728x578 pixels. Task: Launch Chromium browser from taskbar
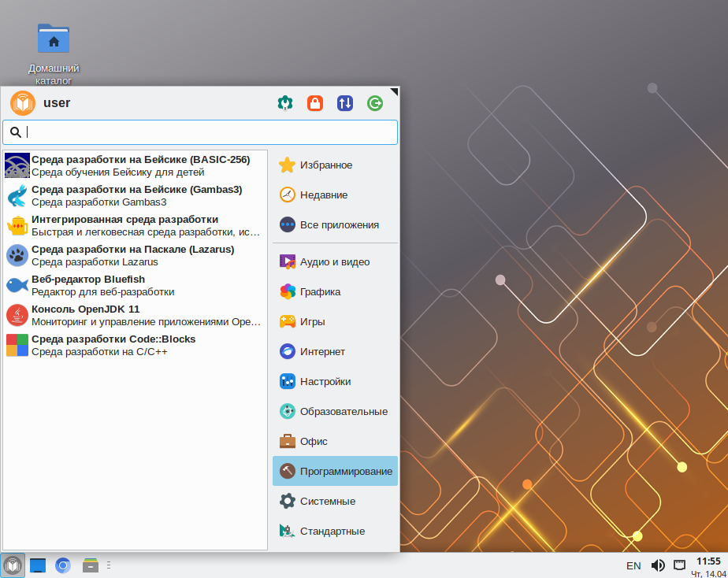pyautogui.click(x=63, y=565)
